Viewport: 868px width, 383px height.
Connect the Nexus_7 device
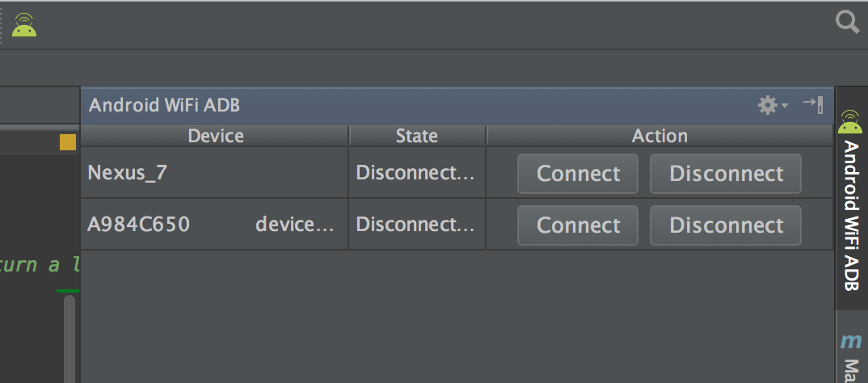[578, 174]
